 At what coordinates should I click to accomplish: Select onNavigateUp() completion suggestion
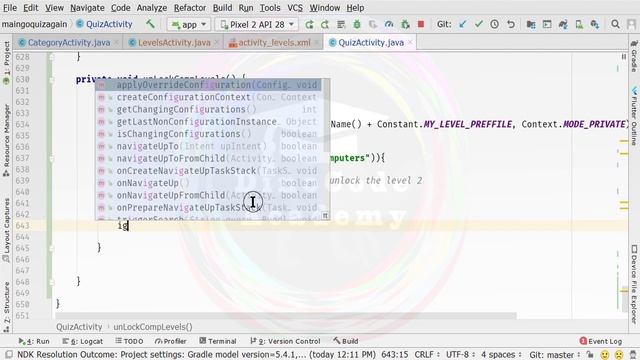208,183
